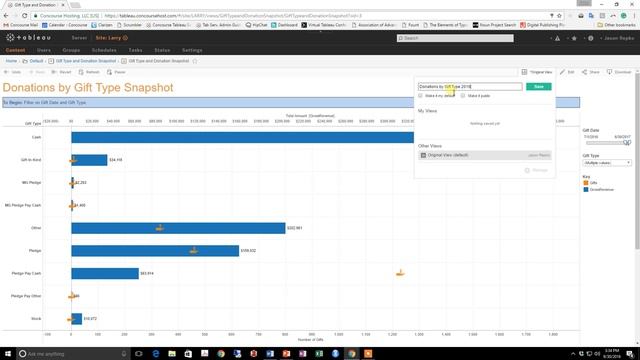Open the Action Center notifications icon
Viewport: 640px width, 360px height.
point(631,353)
